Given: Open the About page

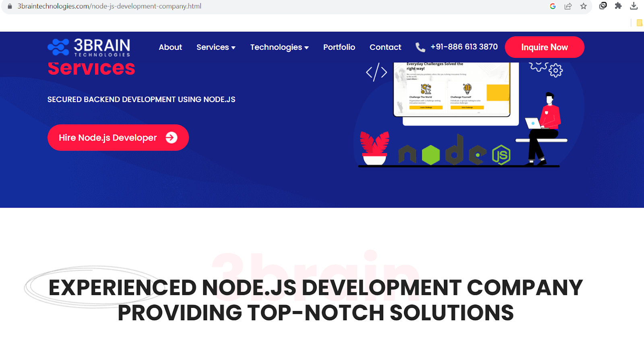Looking at the screenshot, I should pos(170,47).
